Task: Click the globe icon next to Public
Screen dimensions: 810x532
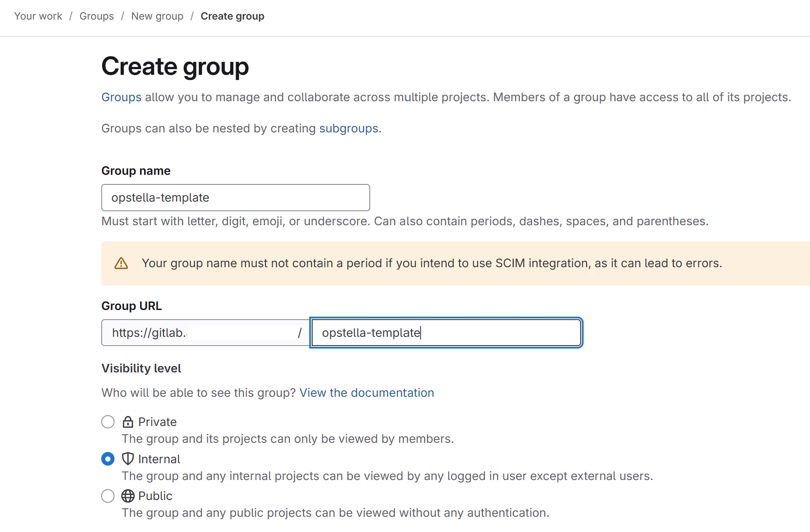Action: (x=128, y=496)
